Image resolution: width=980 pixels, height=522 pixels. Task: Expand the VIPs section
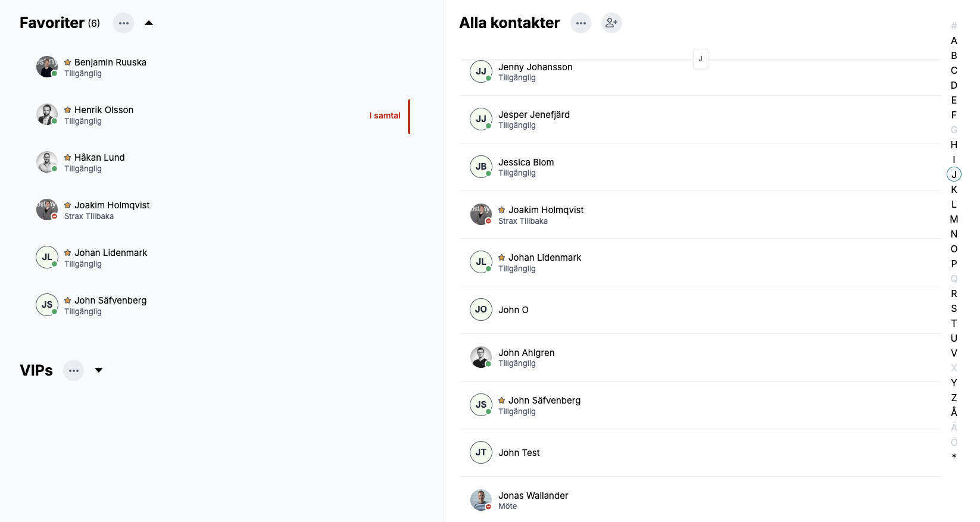coord(99,370)
